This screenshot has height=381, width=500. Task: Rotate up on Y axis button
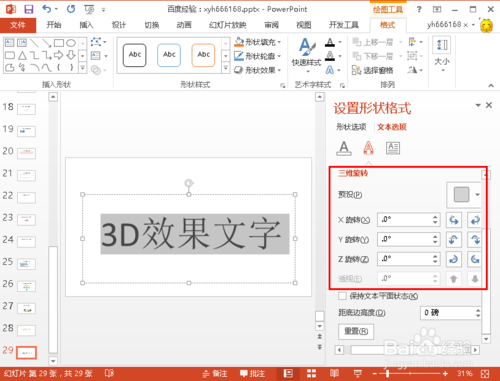pyautogui.click(x=454, y=239)
